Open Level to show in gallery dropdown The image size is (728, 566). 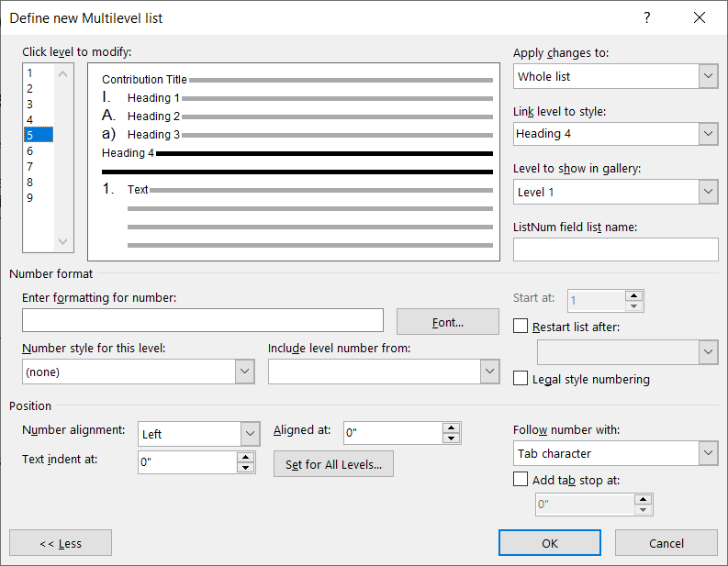(708, 192)
